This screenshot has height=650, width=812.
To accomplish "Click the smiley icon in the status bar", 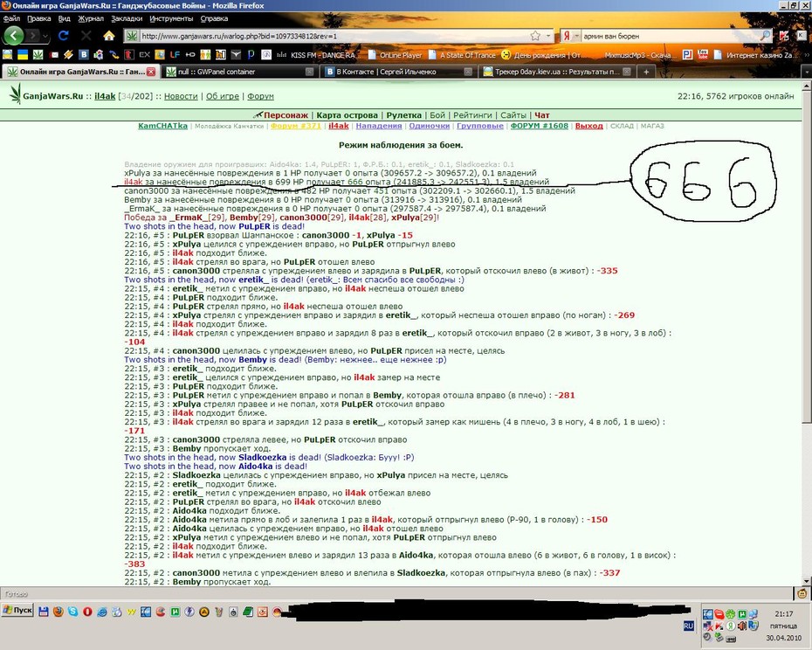I will [x=802, y=593].
